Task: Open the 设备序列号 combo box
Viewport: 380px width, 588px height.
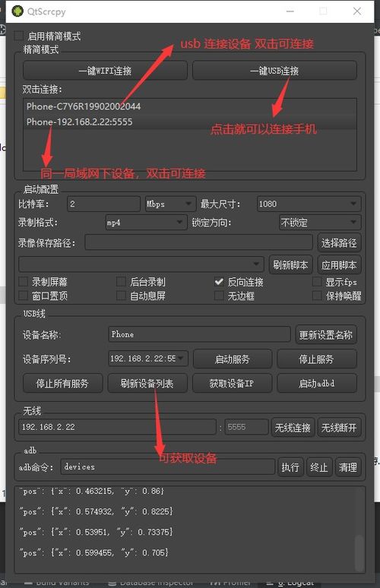Action: click(x=148, y=359)
